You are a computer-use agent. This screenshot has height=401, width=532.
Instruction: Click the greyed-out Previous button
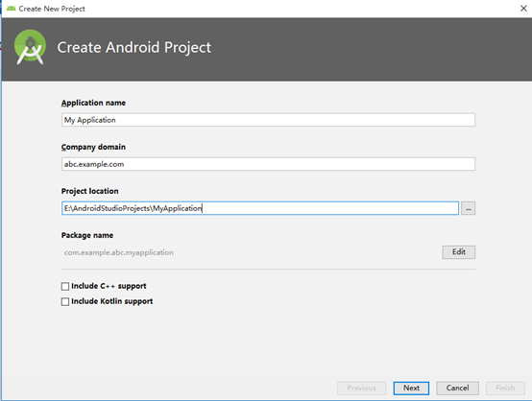click(x=362, y=389)
